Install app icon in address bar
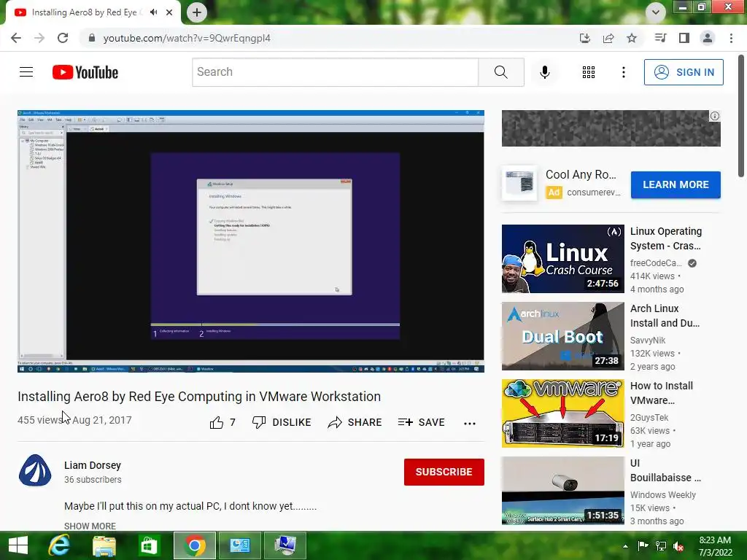Screen dimensions: 747x560 [584, 38]
